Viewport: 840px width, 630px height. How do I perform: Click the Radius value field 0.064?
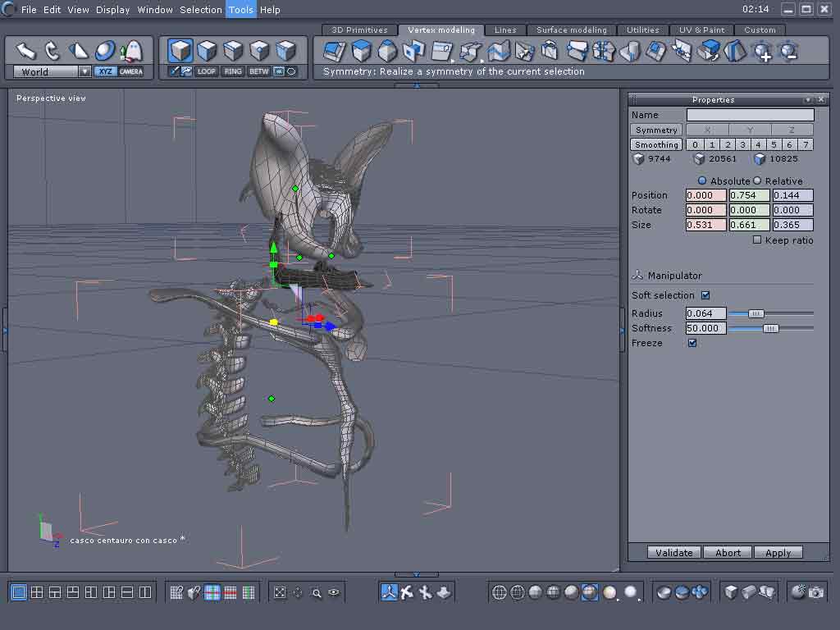(706, 313)
